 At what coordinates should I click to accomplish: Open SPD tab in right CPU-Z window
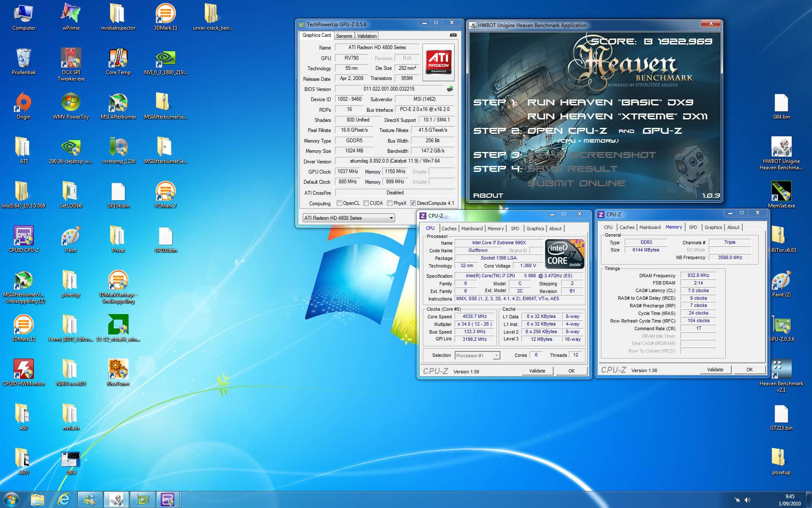(x=693, y=227)
